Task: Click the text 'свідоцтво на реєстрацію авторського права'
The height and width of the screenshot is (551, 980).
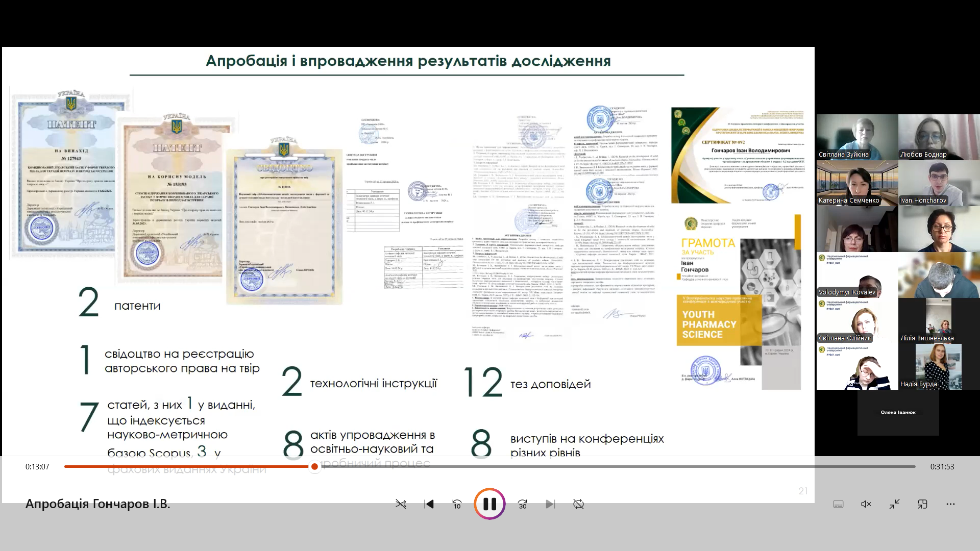Action: (x=182, y=361)
